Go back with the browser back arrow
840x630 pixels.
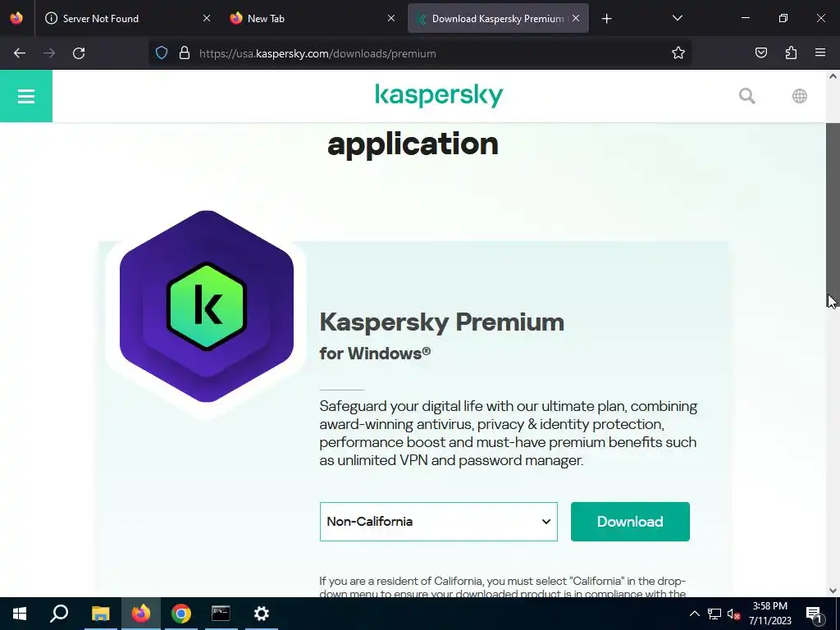click(20, 53)
